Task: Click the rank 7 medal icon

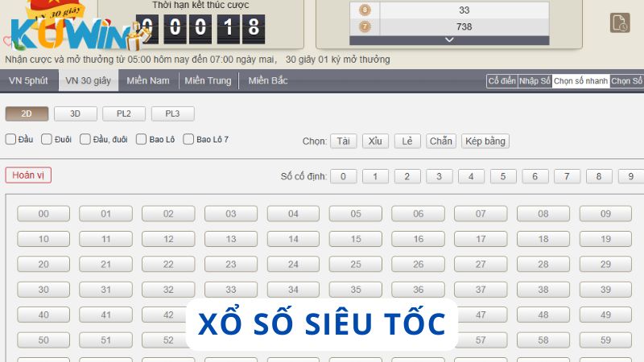Action: pyautogui.click(x=365, y=27)
